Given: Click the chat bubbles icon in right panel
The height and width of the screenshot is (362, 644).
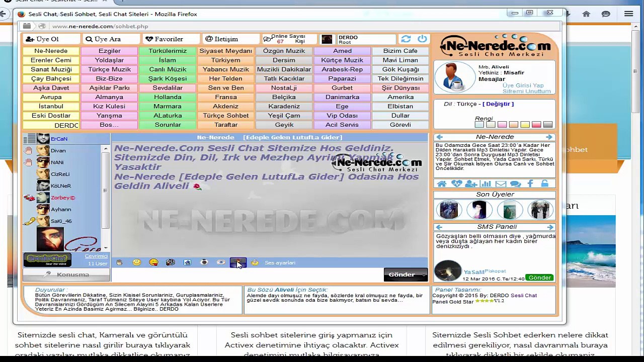Looking at the screenshot, I should point(515,184).
